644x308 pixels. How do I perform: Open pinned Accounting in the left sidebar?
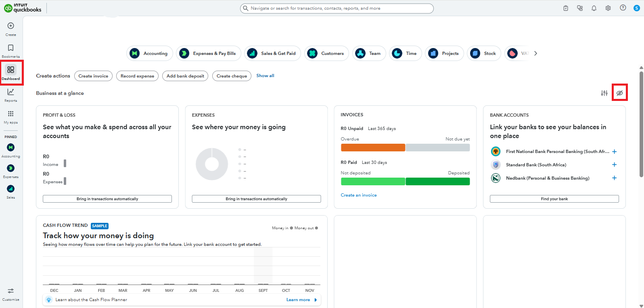pyautogui.click(x=11, y=151)
